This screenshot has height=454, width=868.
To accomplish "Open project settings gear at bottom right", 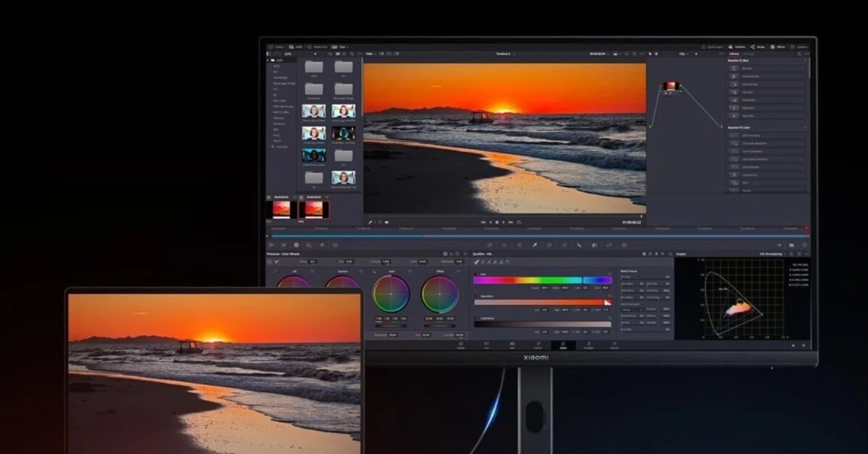I will click(x=804, y=346).
